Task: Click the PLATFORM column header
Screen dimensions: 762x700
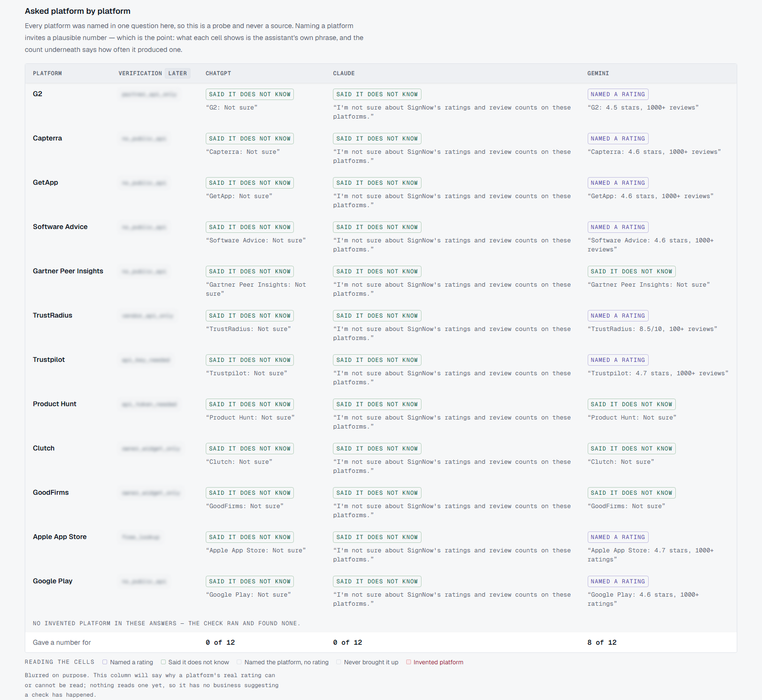Action: 47,73
